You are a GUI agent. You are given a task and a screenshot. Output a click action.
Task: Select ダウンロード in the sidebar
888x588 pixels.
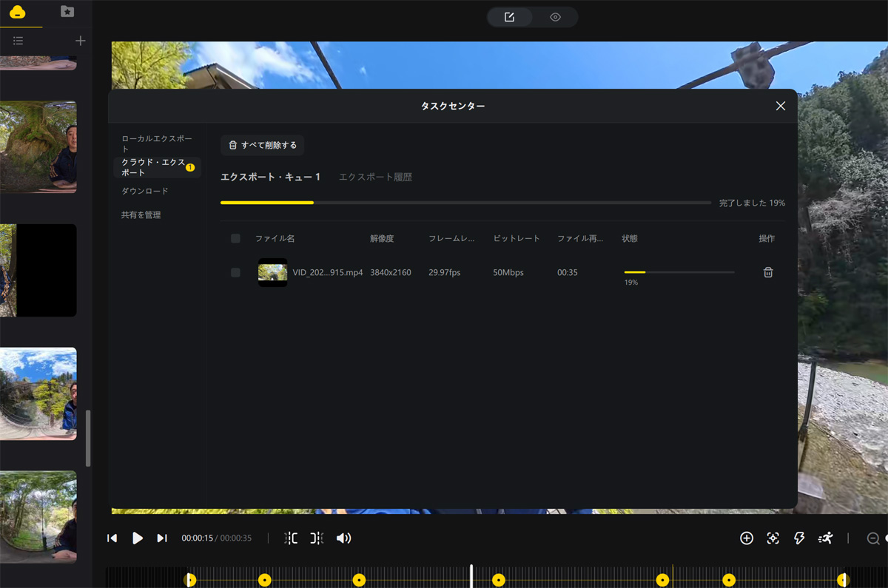[x=145, y=192]
